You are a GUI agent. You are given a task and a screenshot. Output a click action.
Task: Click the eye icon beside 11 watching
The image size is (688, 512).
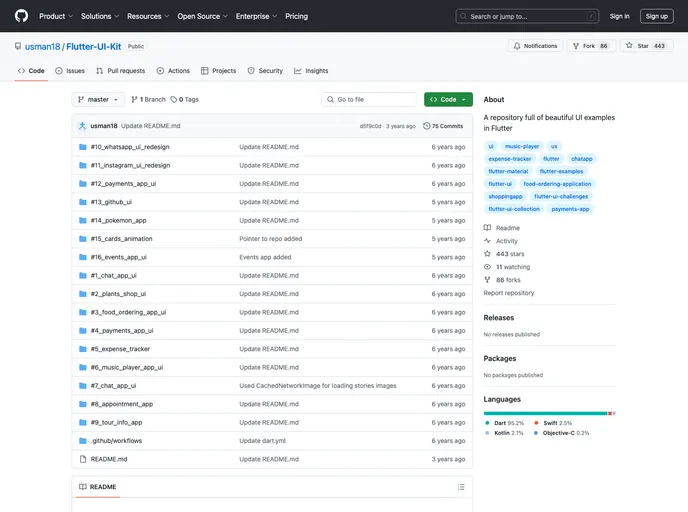tap(487, 267)
